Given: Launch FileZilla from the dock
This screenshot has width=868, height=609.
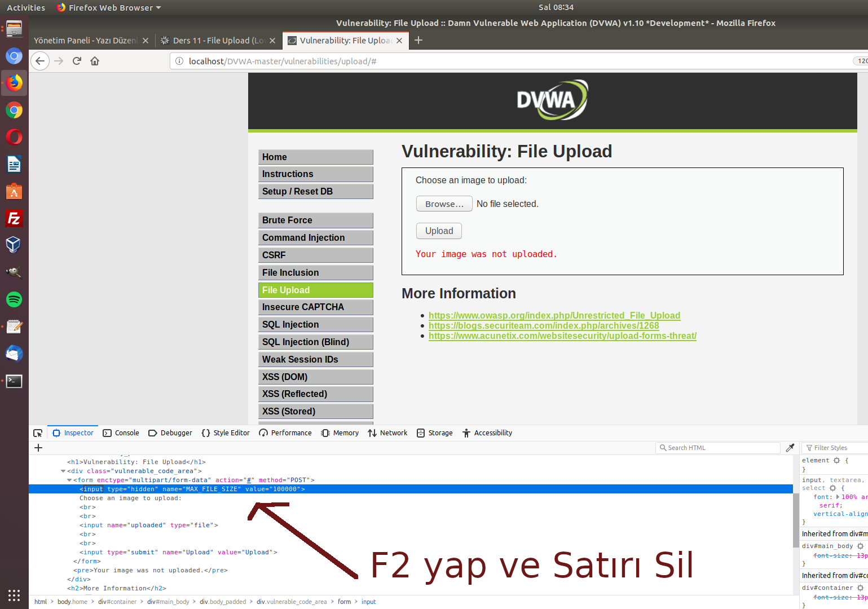Looking at the screenshot, I should (14, 218).
